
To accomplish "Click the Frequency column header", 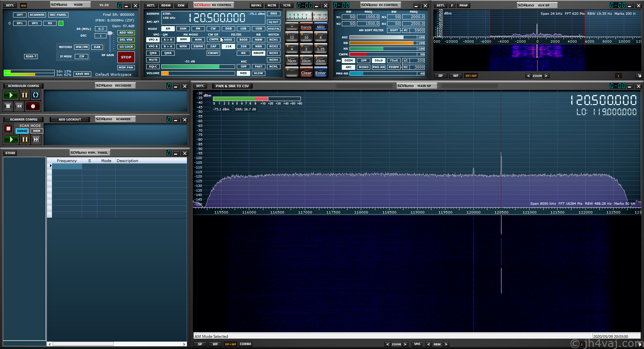I will [67, 161].
